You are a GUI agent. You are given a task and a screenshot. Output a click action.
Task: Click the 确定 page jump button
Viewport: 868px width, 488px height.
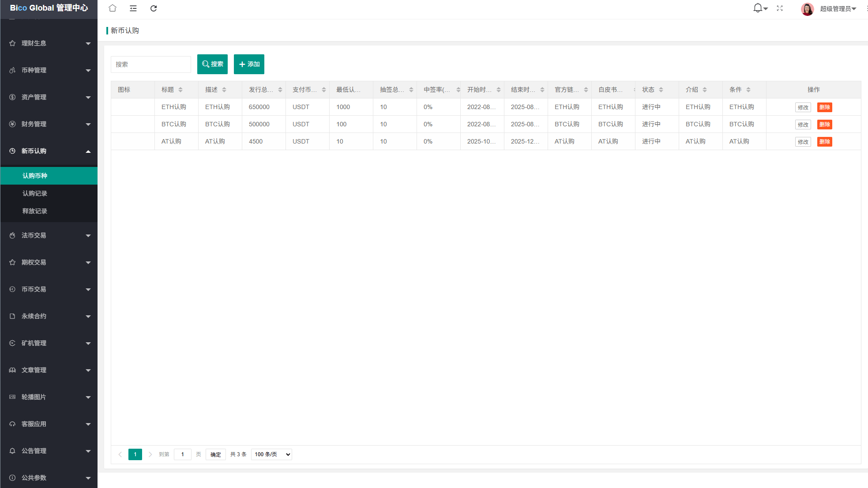pos(215,454)
